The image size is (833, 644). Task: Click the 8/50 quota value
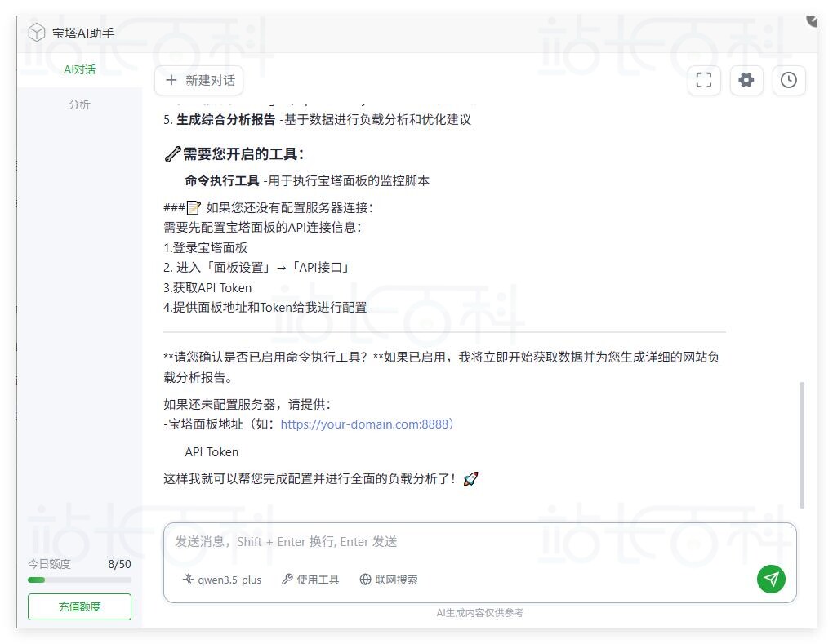119,564
